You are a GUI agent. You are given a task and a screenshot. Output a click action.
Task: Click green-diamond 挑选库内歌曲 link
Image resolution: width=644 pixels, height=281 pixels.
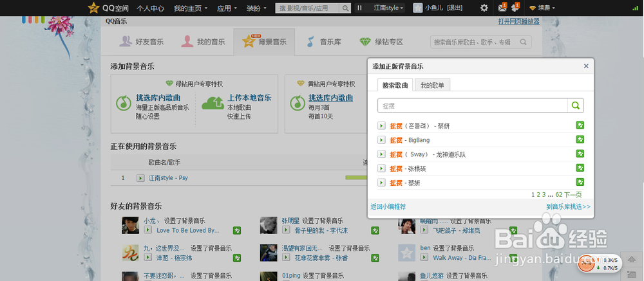point(158,98)
